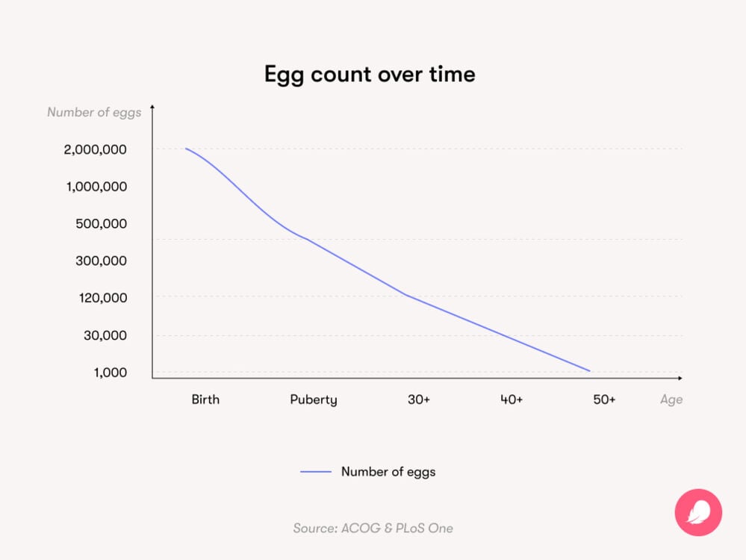
Task: Select the "Birth" x-axis label
Action: tap(205, 399)
